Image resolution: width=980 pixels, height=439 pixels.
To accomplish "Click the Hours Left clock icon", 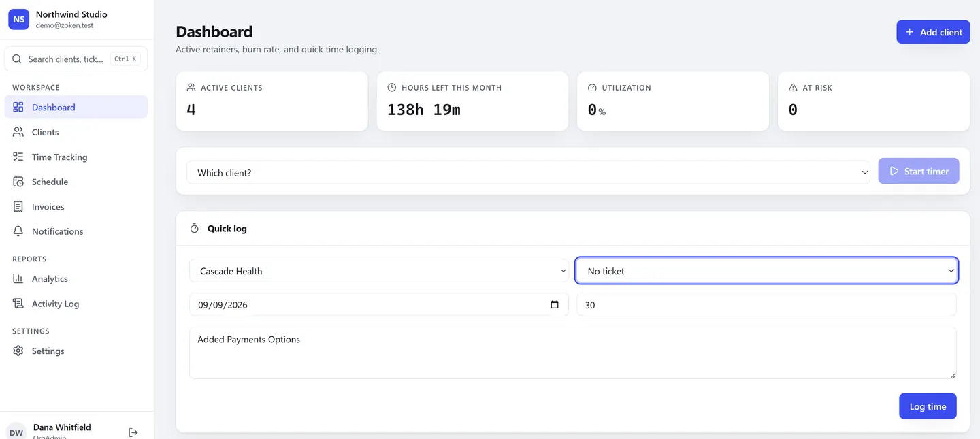I will 391,88.
